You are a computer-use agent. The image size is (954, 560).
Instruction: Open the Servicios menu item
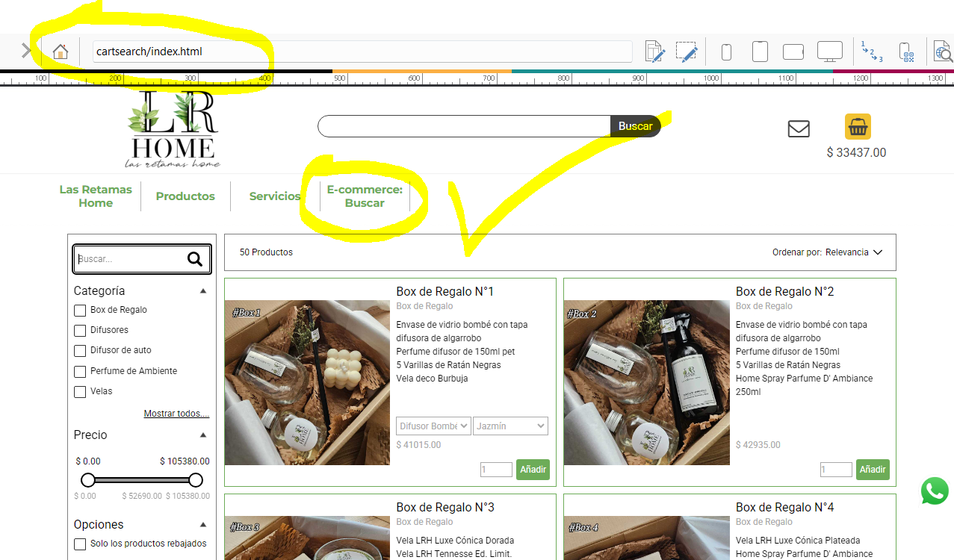275,196
